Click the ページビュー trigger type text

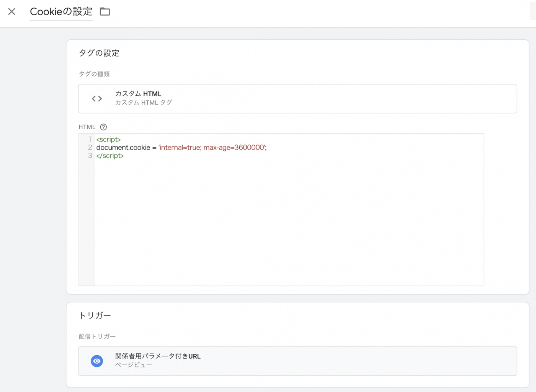134,365
